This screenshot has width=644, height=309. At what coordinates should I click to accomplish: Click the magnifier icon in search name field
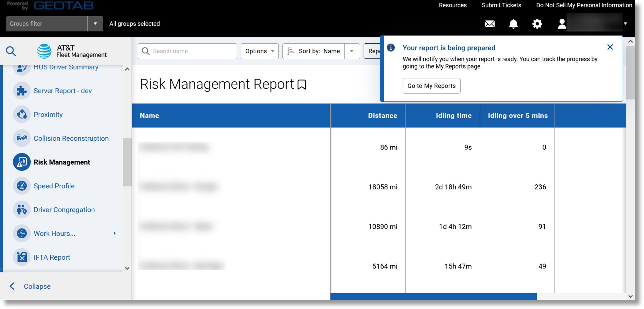(146, 51)
